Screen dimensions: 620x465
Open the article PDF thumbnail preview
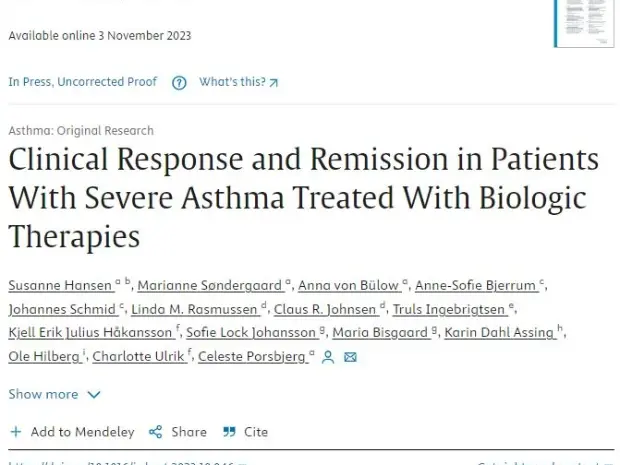[583, 21]
